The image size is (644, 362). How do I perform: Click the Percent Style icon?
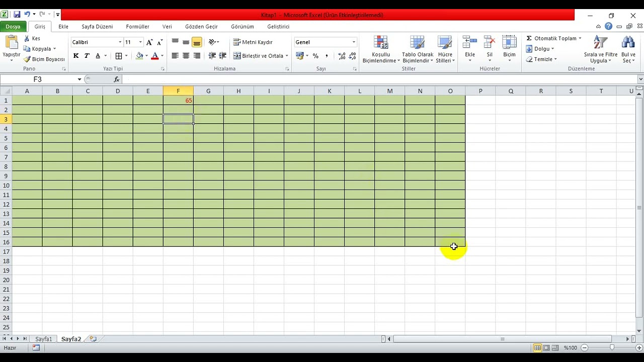[x=315, y=56]
